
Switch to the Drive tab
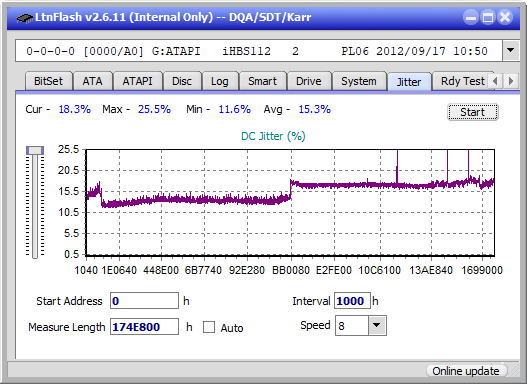point(309,81)
